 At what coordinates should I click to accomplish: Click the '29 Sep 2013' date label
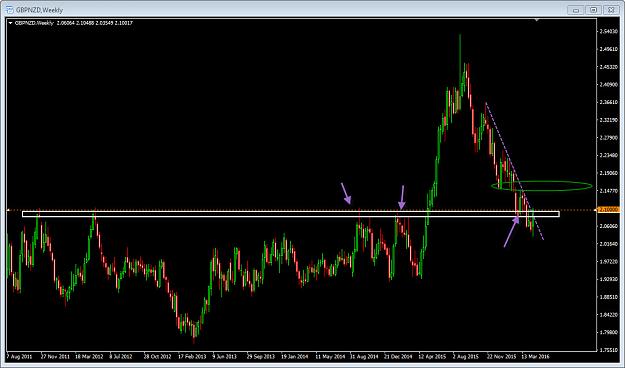click(x=261, y=356)
